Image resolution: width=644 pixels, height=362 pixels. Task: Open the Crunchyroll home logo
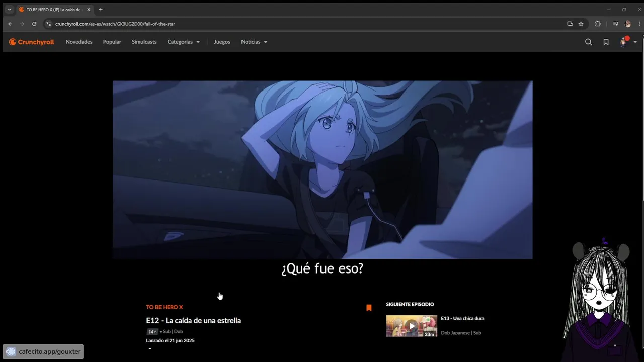(x=32, y=42)
